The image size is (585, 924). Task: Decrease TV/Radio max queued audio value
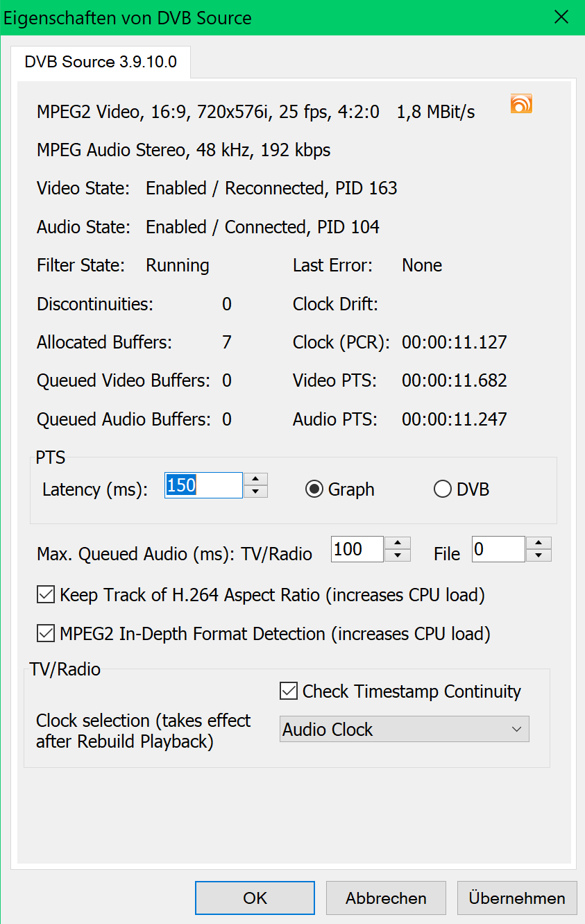tap(397, 555)
